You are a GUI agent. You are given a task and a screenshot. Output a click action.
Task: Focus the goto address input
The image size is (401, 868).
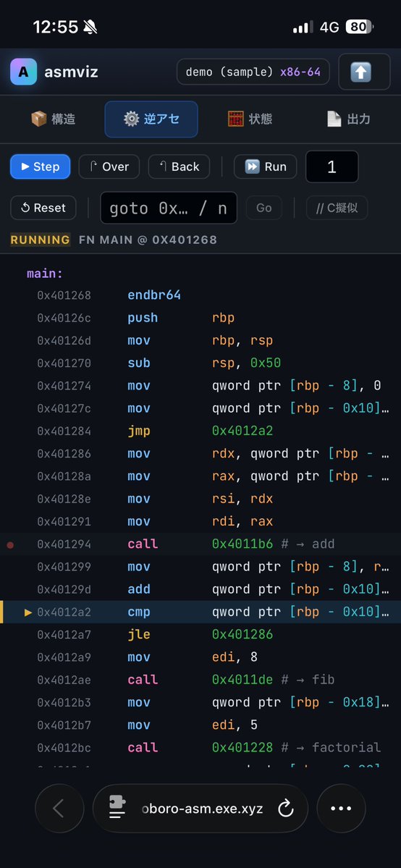coord(169,208)
